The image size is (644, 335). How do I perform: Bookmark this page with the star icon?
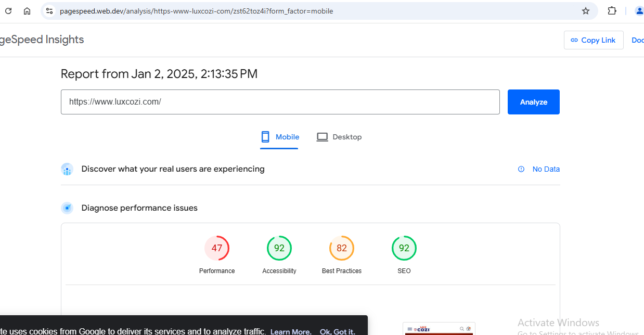(x=586, y=11)
